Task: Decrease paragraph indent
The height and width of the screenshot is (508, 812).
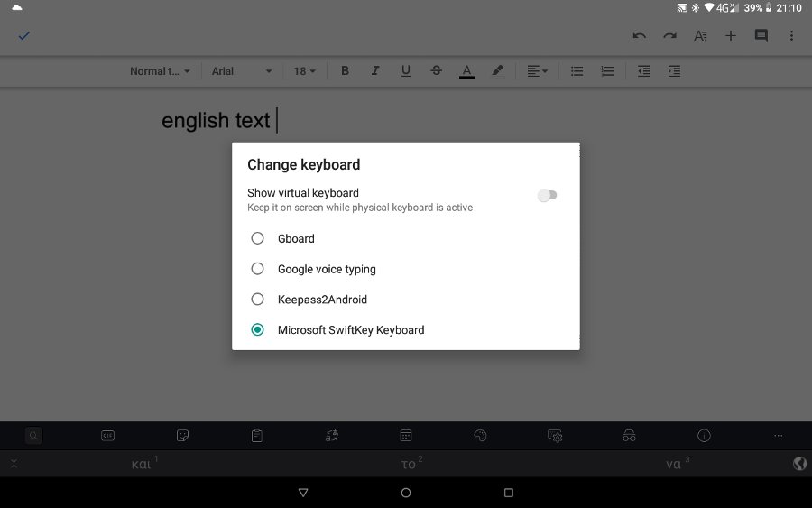Action: pyautogui.click(x=643, y=71)
